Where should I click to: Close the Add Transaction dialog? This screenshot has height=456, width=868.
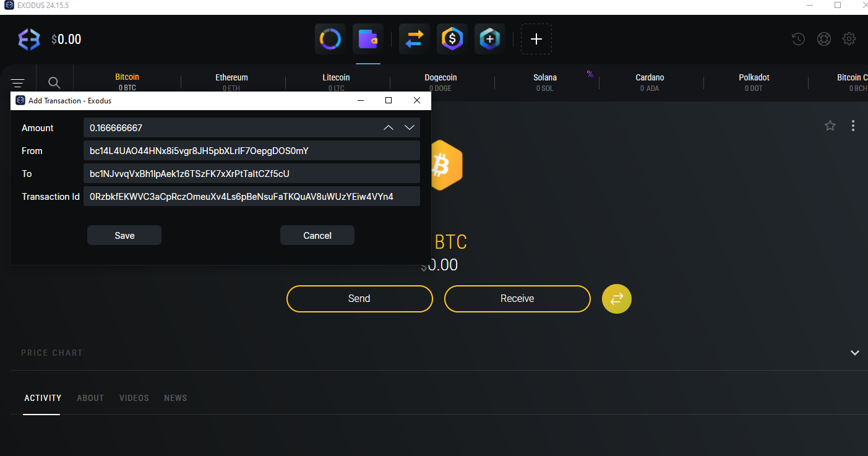click(x=417, y=100)
